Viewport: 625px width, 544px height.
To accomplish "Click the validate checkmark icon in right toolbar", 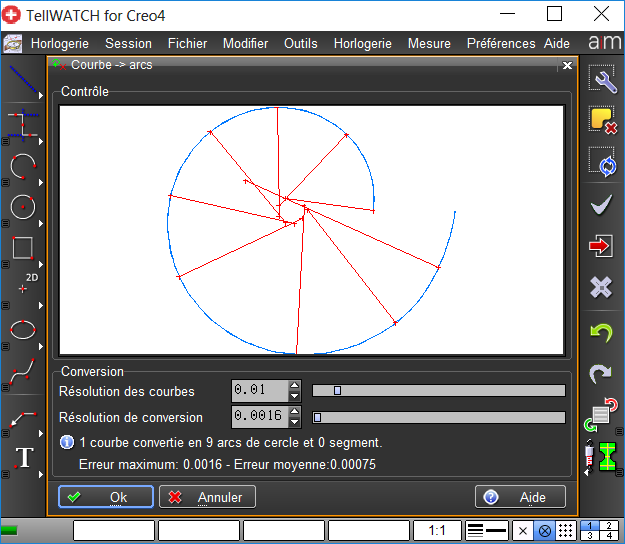I will pos(601,205).
